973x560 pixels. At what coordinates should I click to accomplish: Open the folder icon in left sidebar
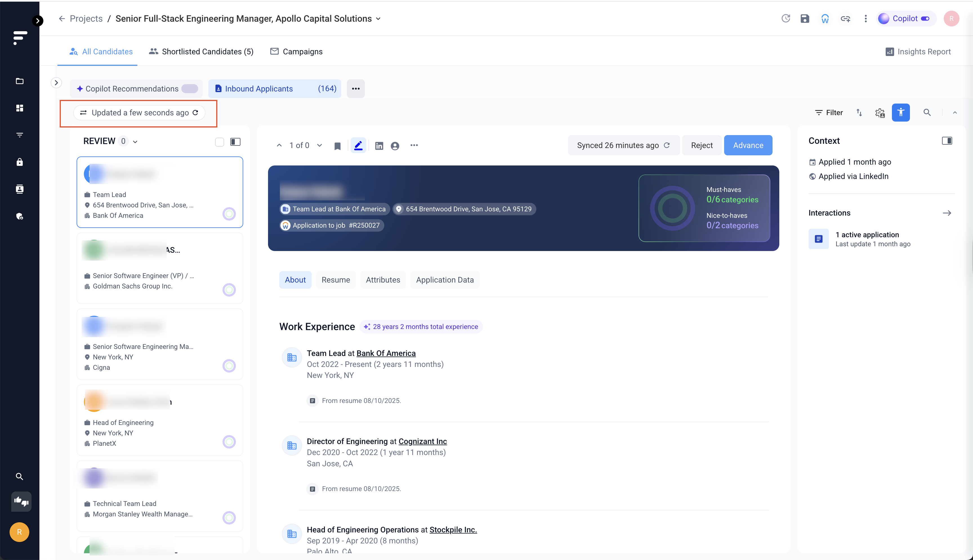(20, 81)
